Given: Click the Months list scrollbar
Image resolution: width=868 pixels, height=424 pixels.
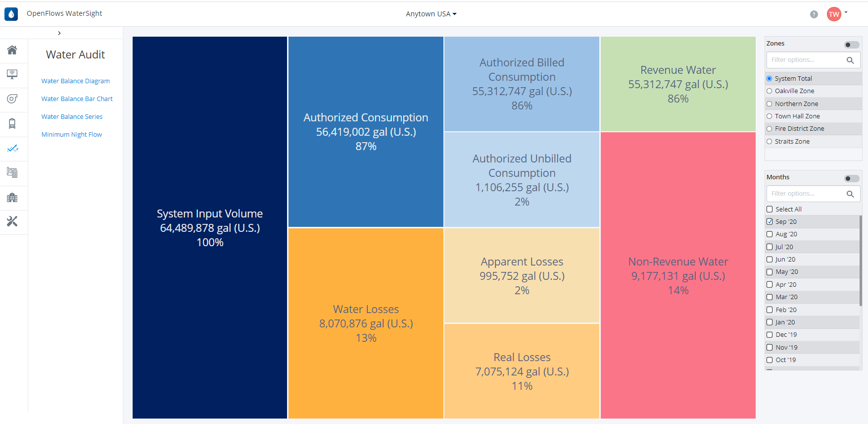Looking at the screenshot, I should (x=861, y=260).
